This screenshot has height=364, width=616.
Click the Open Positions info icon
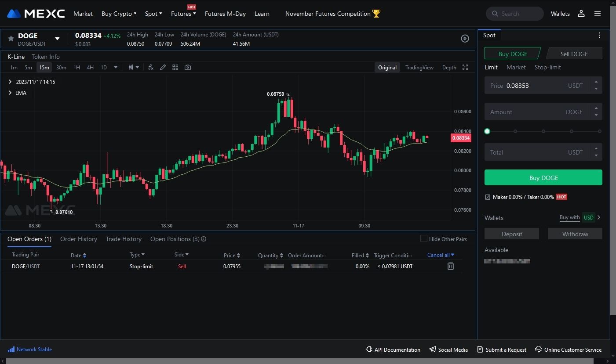[204, 239]
